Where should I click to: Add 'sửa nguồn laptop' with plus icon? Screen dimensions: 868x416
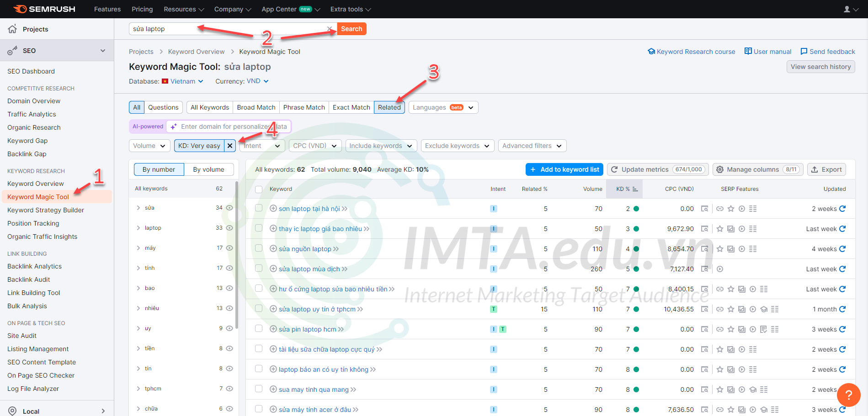(273, 248)
